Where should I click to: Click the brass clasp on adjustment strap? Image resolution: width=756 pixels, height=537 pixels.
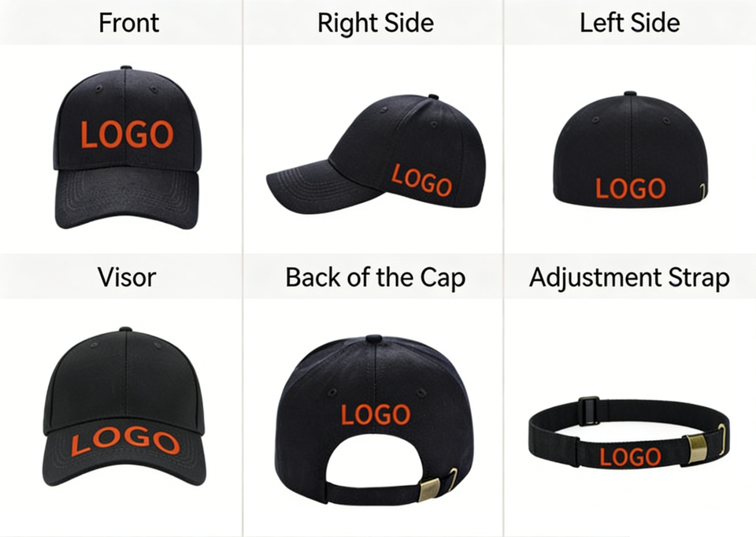coord(695,448)
